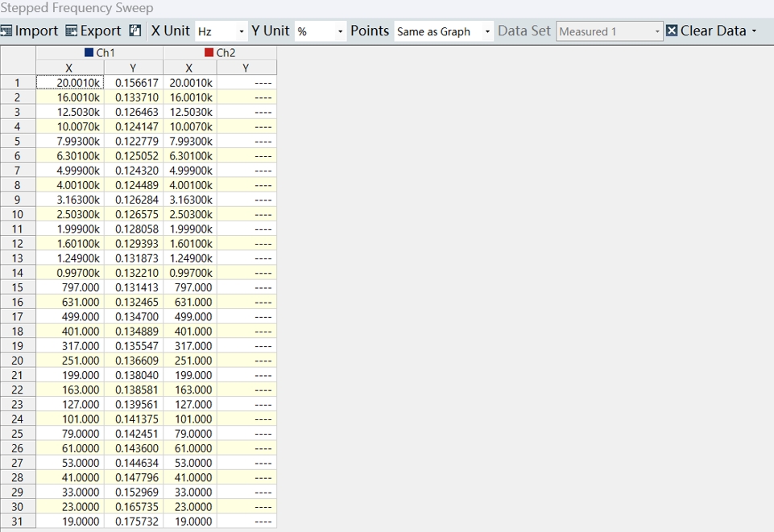Expand the Clear Data dropdown arrow
The width and height of the screenshot is (774, 532).
tap(754, 31)
